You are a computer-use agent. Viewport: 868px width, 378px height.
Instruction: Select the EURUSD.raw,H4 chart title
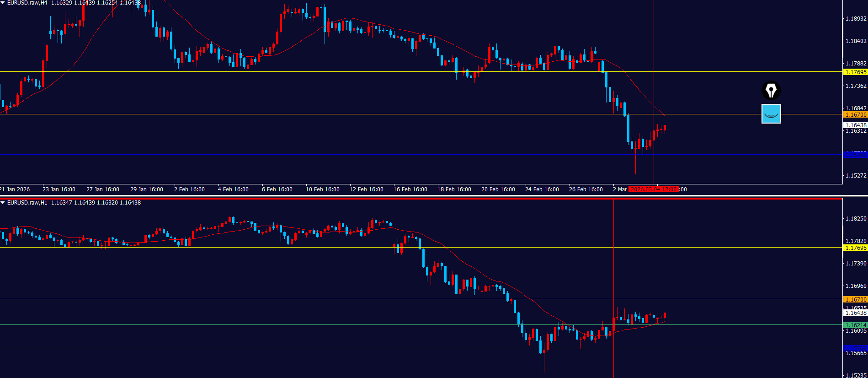pos(27,3)
